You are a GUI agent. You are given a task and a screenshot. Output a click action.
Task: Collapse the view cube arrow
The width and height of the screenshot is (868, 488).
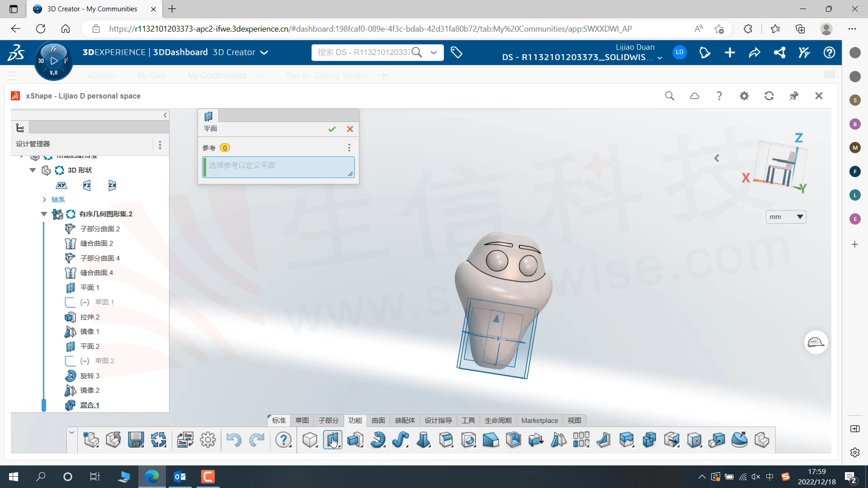pos(717,158)
